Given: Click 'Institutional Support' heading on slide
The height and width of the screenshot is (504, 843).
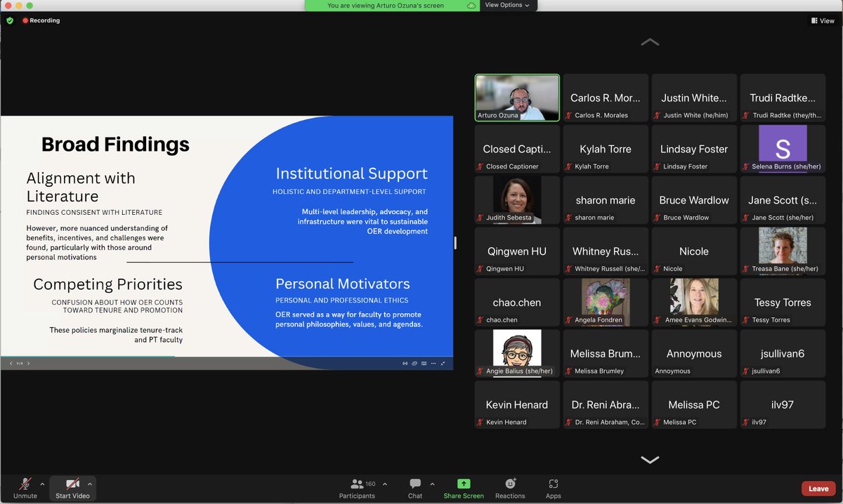Looking at the screenshot, I should (351, 173).
